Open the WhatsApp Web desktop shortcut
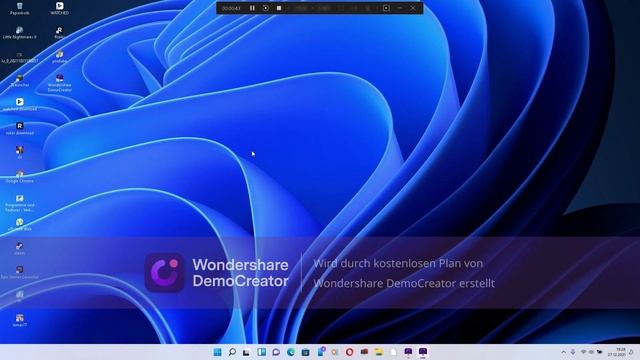Image resolution: width=640 pixels, height=360 pixels. 20,224
